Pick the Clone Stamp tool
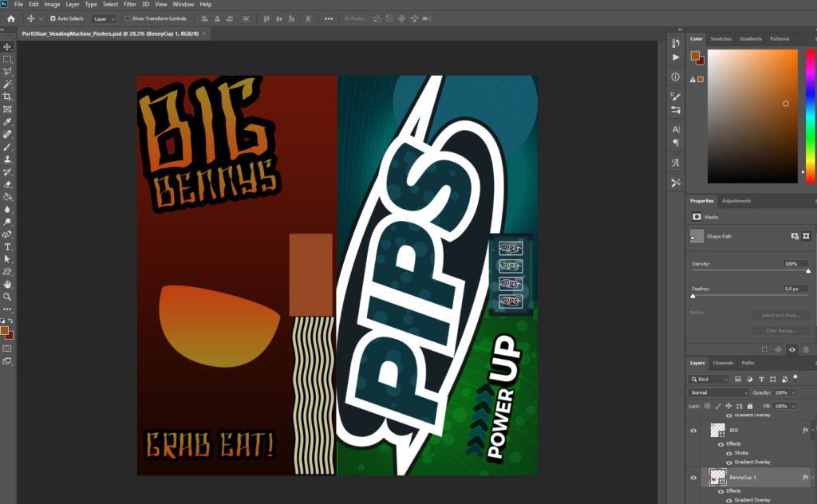The image size is (817, 504). [7, 159]
